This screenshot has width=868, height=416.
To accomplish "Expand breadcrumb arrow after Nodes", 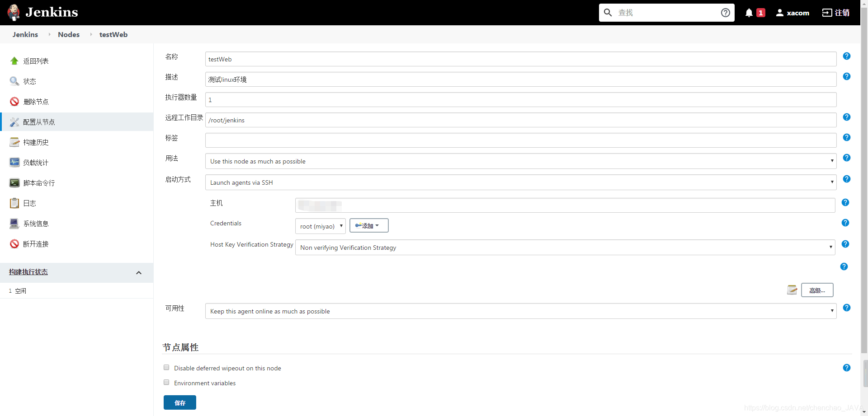I will coord(91,34).
